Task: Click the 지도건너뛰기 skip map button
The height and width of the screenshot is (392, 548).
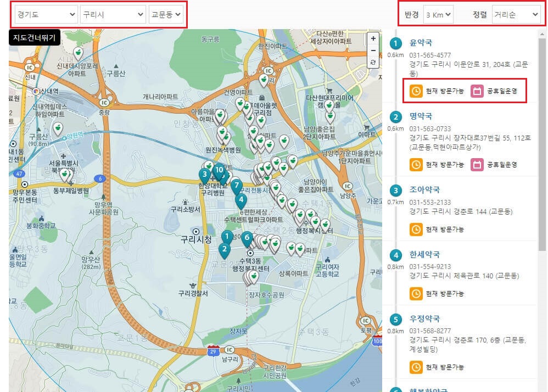Action: [x=34, y=37]
